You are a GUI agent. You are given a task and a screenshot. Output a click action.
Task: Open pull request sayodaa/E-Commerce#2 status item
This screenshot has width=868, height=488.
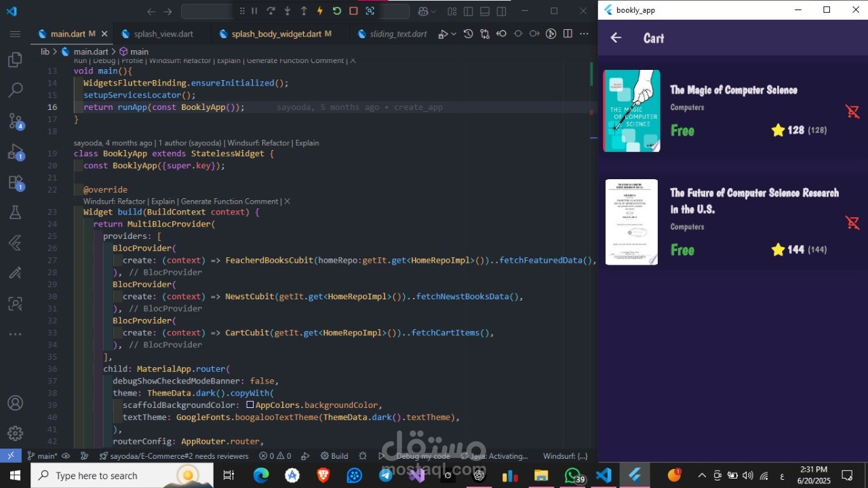[x=174, y=456]
